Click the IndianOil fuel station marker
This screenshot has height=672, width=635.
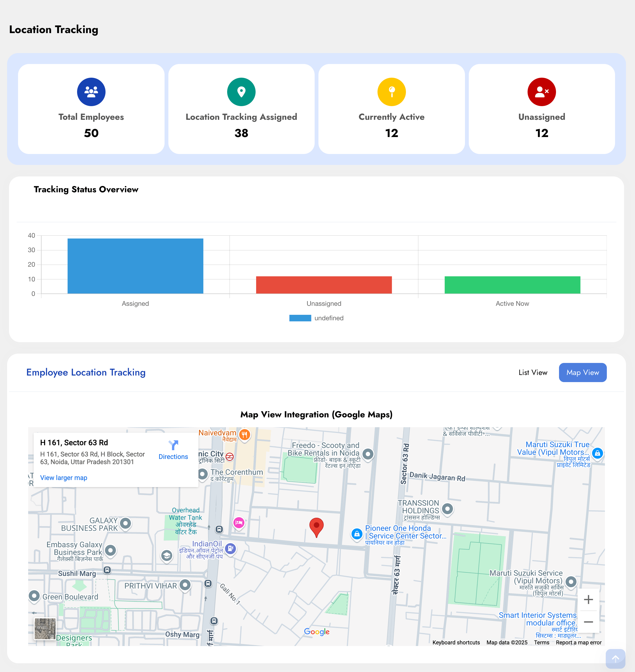(230, 548)
